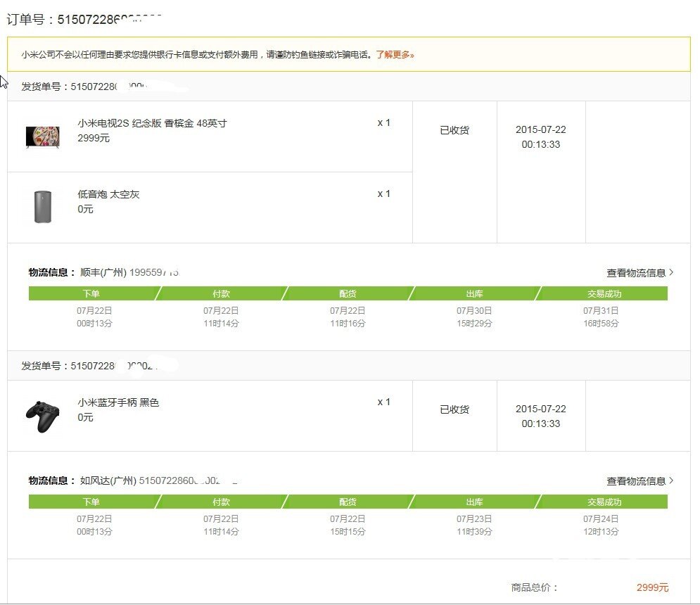Select the 0元 price under 低音炮
Image resolution: width=700 pixels, height=605 pixels.
click(x=85, y=209)
